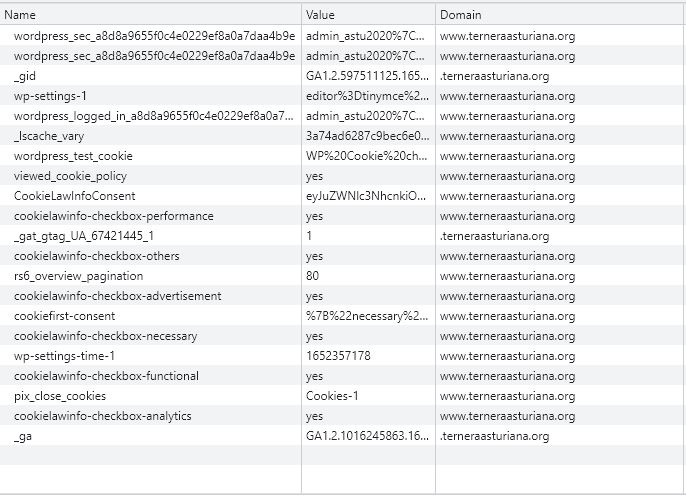Click the .terneraasturiana.org domain of _ga
Image resolution: width=686 pixels, height=496 pixels.
[494, 437]
